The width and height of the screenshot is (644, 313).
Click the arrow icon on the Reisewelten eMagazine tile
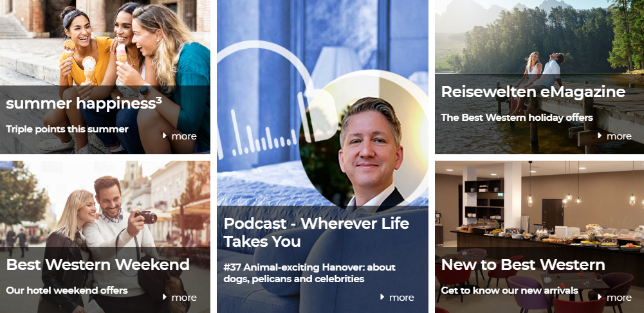(600, 136)
